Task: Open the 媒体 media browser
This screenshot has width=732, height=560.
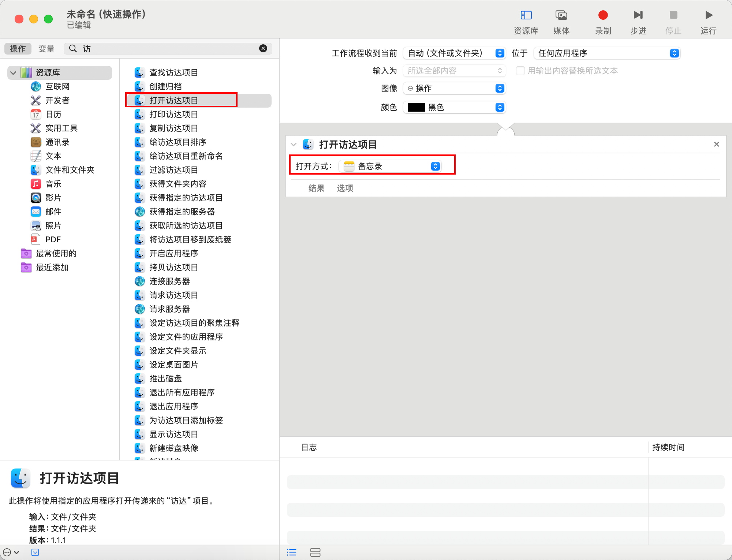Action: tap(561, 20)
